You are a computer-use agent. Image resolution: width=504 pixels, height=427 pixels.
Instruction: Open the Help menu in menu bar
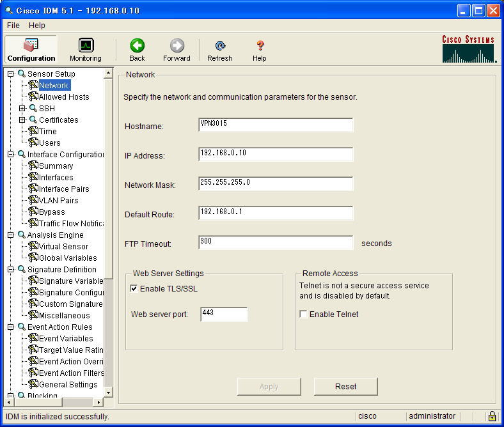[x=37, y=26]
